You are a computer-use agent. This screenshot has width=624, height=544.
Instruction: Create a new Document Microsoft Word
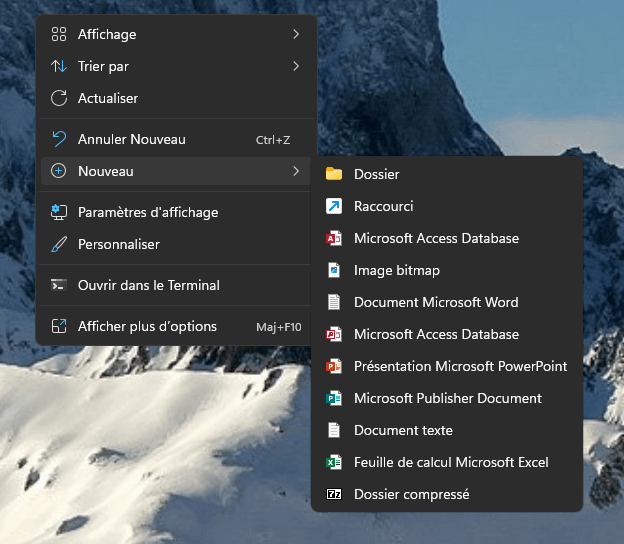click(447, 302)
